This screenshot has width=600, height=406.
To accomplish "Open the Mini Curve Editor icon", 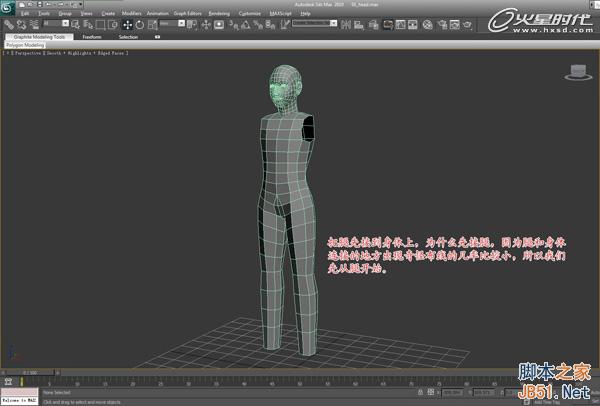I will [x=8, y=382].
